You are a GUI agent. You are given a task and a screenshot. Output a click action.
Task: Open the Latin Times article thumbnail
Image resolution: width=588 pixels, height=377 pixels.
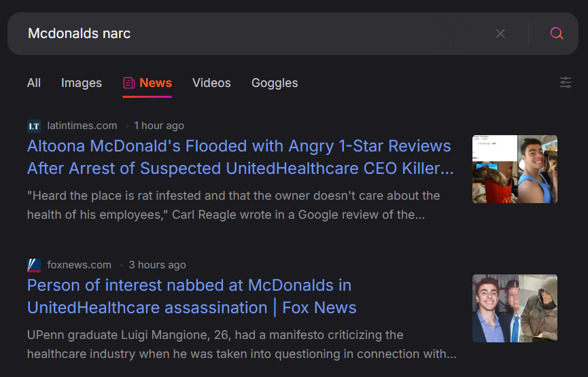click(x=515, y=169)
